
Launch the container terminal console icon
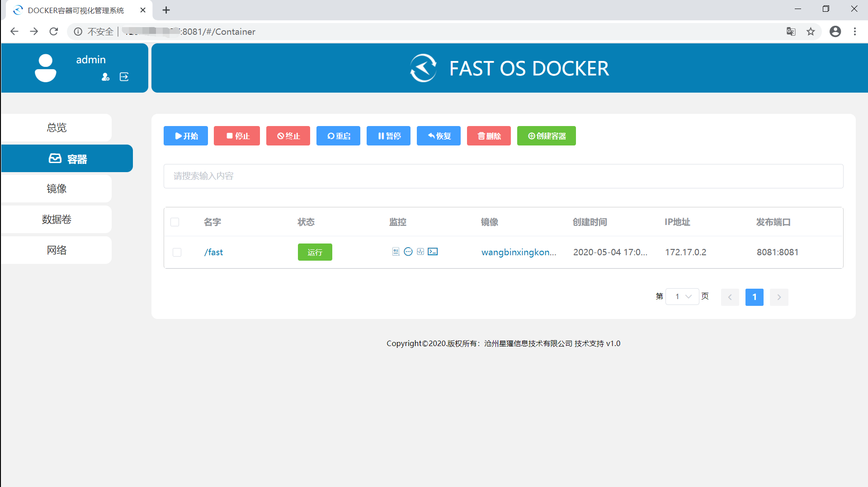[x=433, y=252]
